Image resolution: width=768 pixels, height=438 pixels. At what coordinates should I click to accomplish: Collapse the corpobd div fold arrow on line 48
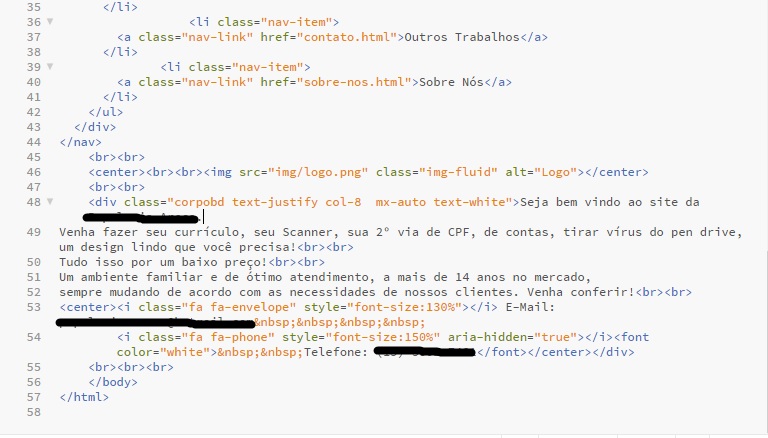pyautogui.click(x=49, y=201)
